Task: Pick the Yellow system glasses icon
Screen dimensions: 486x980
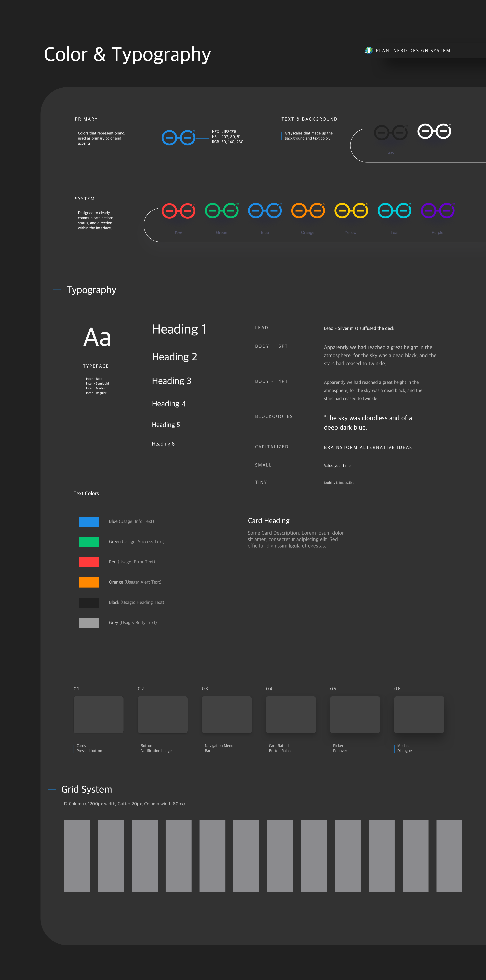Action: point(351,211)
